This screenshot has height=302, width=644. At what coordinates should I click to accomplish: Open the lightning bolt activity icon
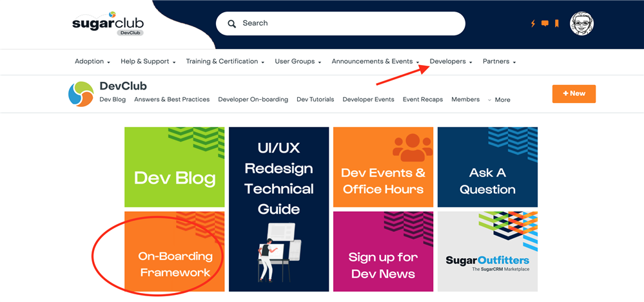(x=533, y=23)
